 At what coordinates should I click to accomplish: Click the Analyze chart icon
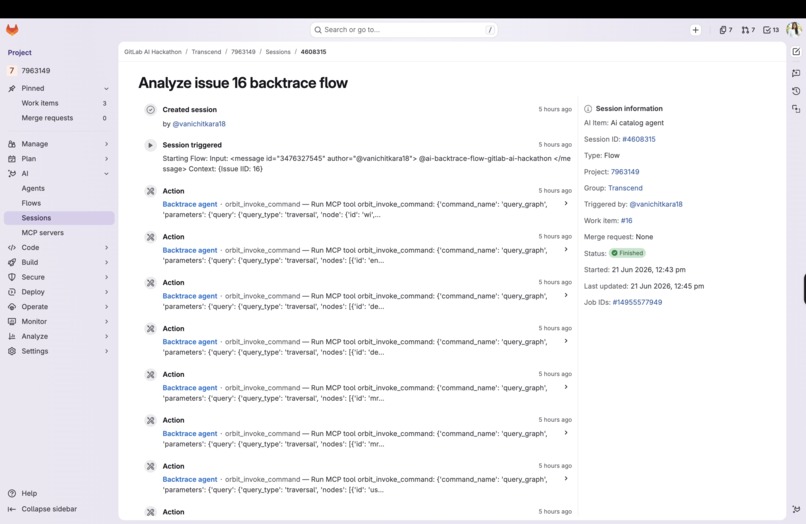click(12, 336)
